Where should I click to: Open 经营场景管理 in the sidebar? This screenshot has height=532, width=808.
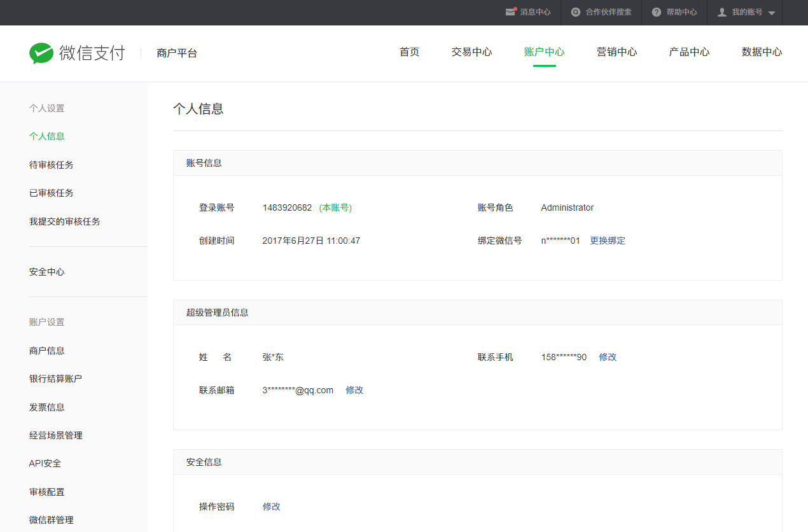pyautogui.click(x=56, y=435)
